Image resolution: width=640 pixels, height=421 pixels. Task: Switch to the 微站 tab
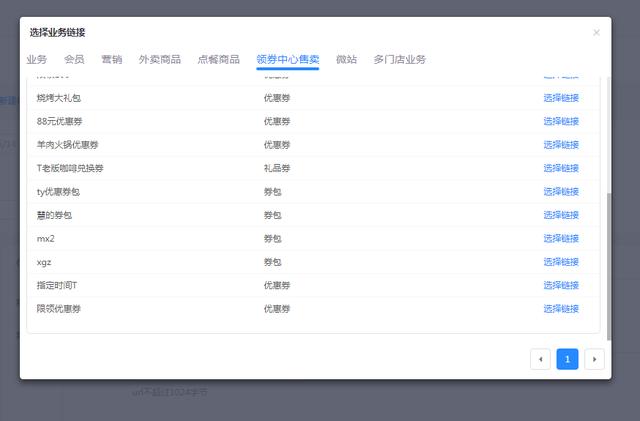click(346, 60)
